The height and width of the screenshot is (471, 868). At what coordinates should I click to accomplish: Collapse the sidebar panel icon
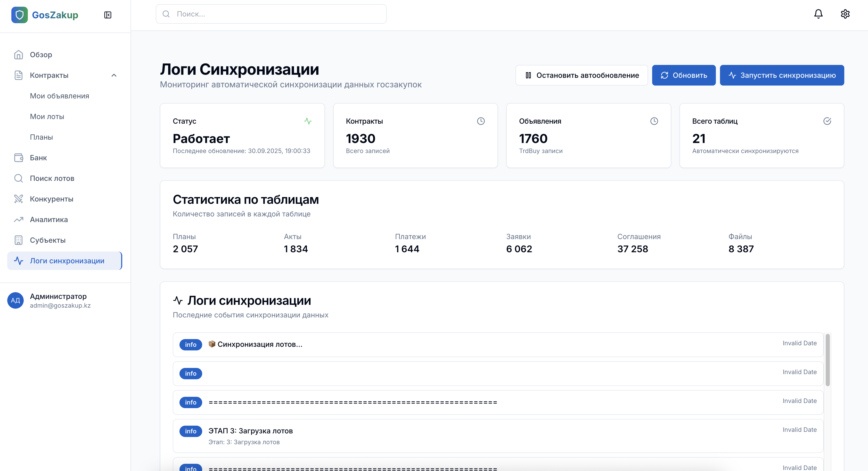pos(108,15)
